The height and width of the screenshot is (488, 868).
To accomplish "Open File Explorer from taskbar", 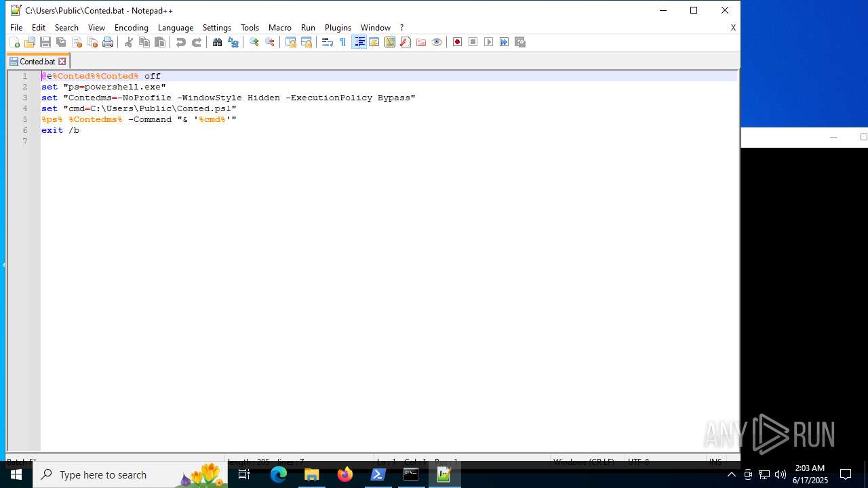I will tap(312, 474).
